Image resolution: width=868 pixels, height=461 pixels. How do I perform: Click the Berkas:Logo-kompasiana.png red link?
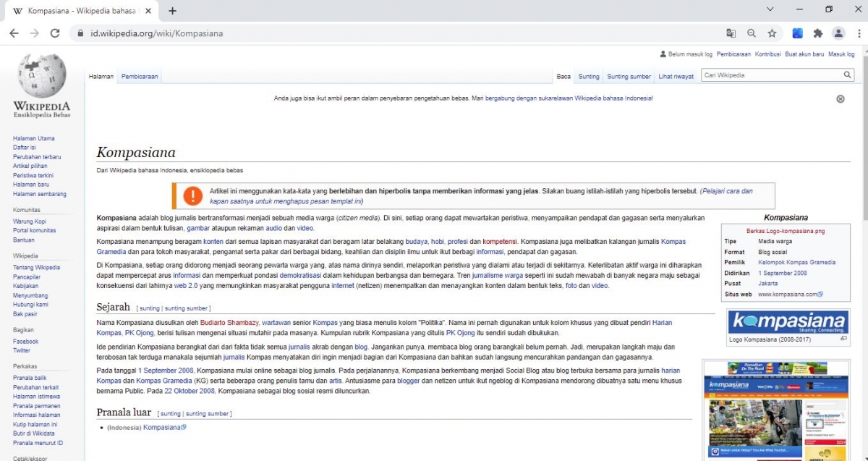(x=786, y=231)
